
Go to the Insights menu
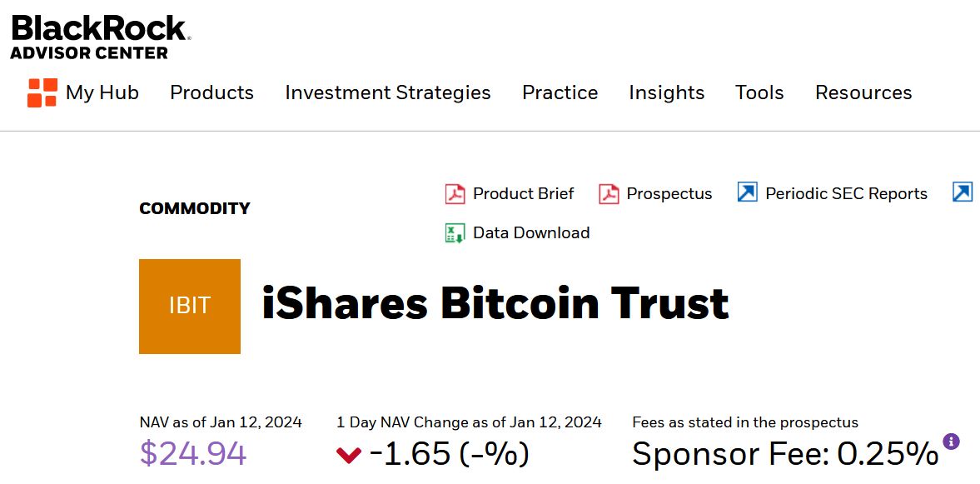666,92
